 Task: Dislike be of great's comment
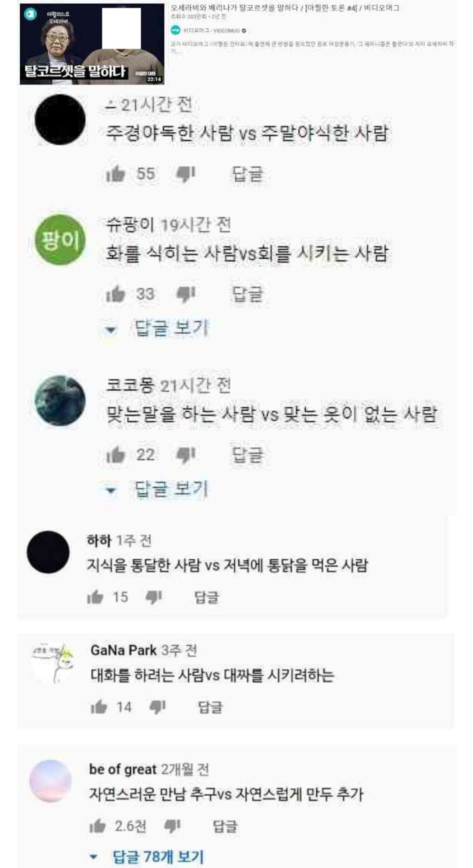tap(172, 826)
